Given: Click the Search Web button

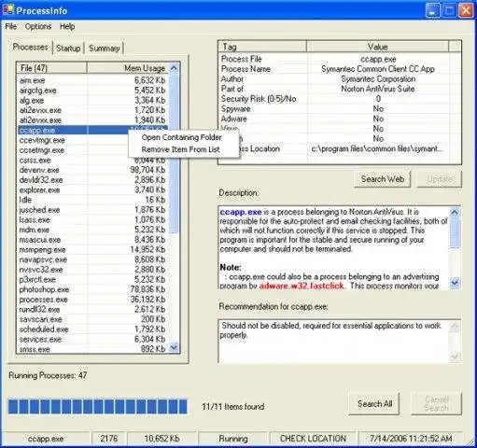Looking at the screenshot, I should click(383, 179).
